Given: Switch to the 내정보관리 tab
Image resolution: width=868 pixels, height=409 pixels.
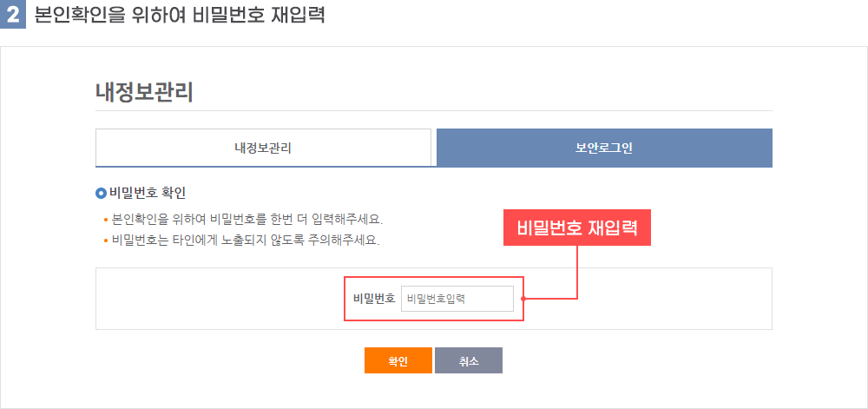Looking at the screenshot, I should coord(263,148).
